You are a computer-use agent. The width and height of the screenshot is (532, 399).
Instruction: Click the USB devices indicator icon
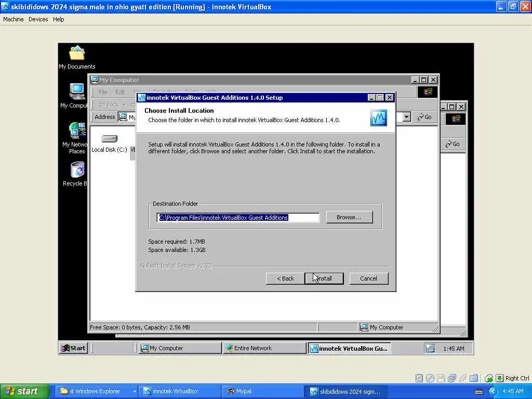coord(463,378)
